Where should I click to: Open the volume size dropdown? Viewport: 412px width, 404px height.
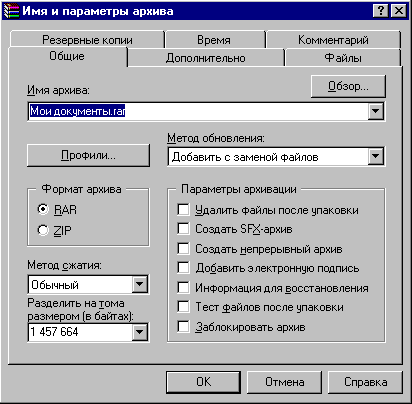coord(140,332)
